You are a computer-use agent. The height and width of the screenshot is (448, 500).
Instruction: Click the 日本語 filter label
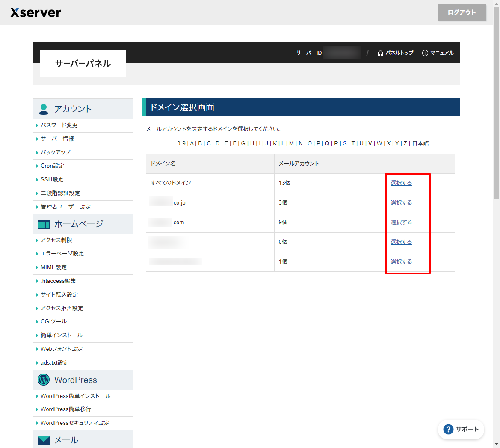420,144
